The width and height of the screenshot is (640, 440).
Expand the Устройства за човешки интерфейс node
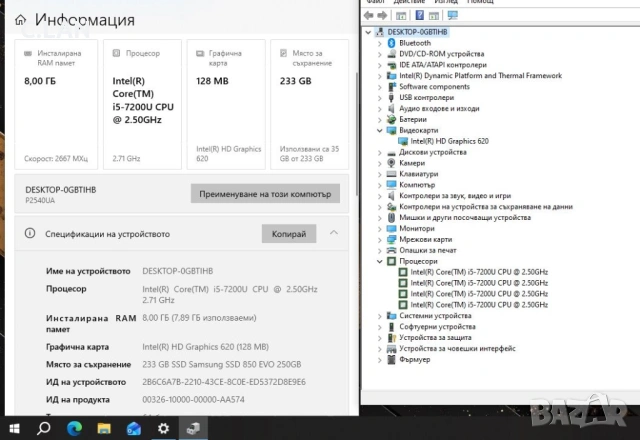click(380, 349)
